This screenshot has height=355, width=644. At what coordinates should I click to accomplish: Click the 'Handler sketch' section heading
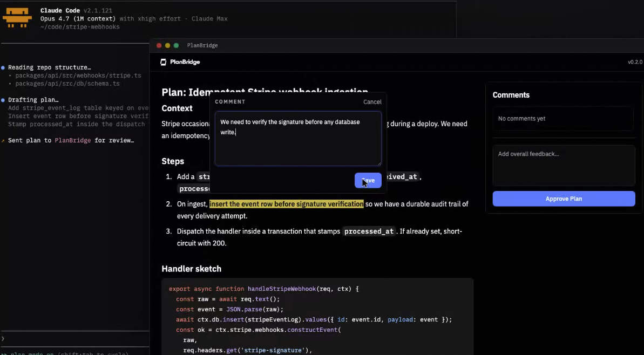192,268
